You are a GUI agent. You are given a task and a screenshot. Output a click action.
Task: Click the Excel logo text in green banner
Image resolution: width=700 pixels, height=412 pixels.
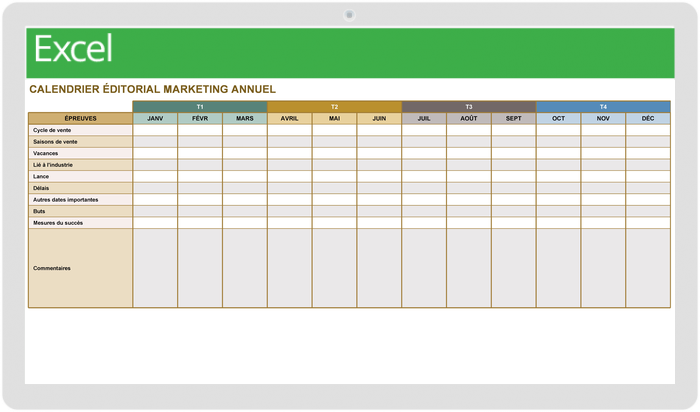pyautogui.click(x=73, y=49)
